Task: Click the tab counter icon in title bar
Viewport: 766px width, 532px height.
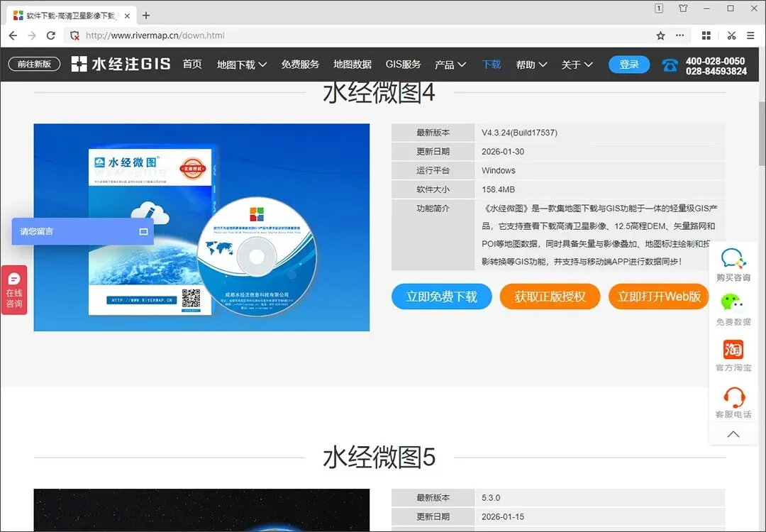Action: (x=659, y=9)
